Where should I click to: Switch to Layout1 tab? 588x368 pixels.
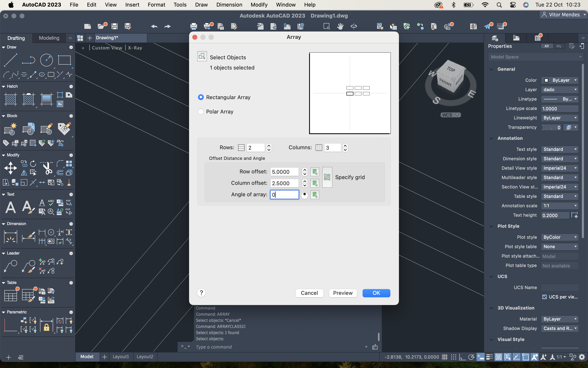click(x=121, y=357)
